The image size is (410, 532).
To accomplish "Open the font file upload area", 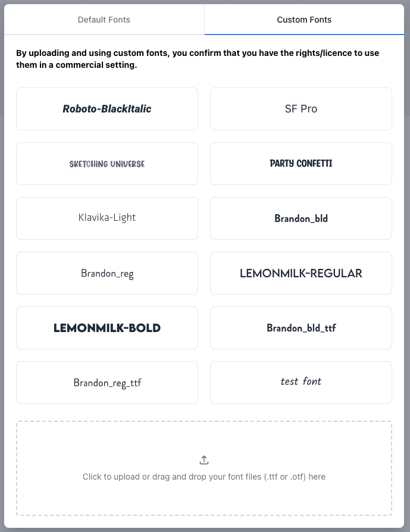I will click(204, 468).
